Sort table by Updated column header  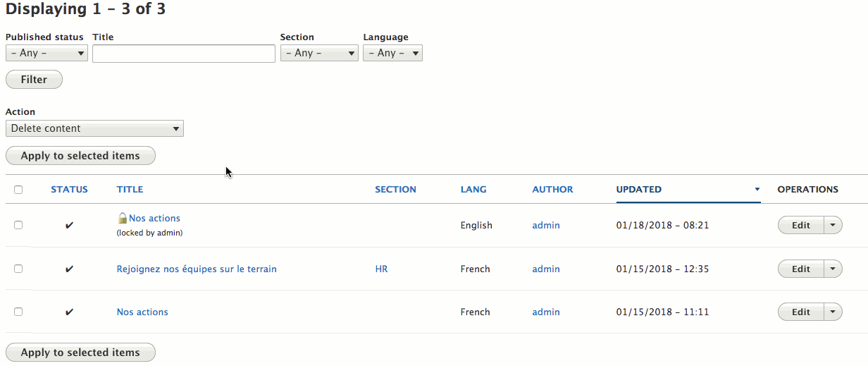[638, 189]
